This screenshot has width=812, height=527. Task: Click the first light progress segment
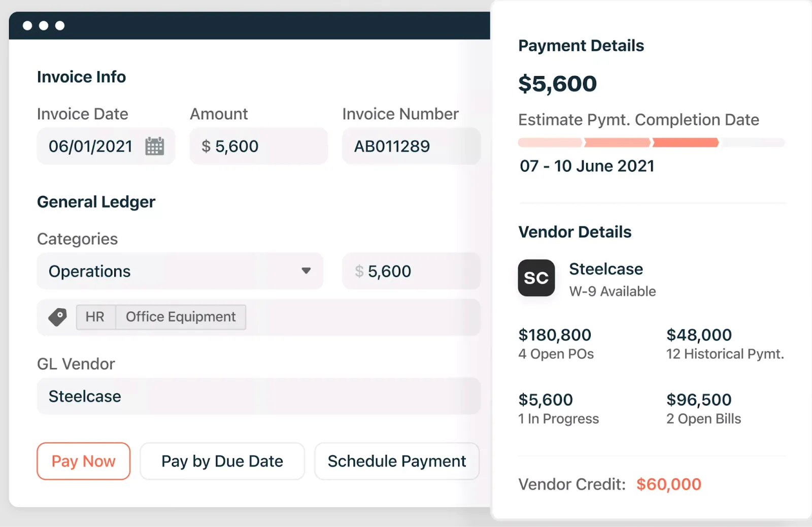pyautogui.click(x=550, y=143)
